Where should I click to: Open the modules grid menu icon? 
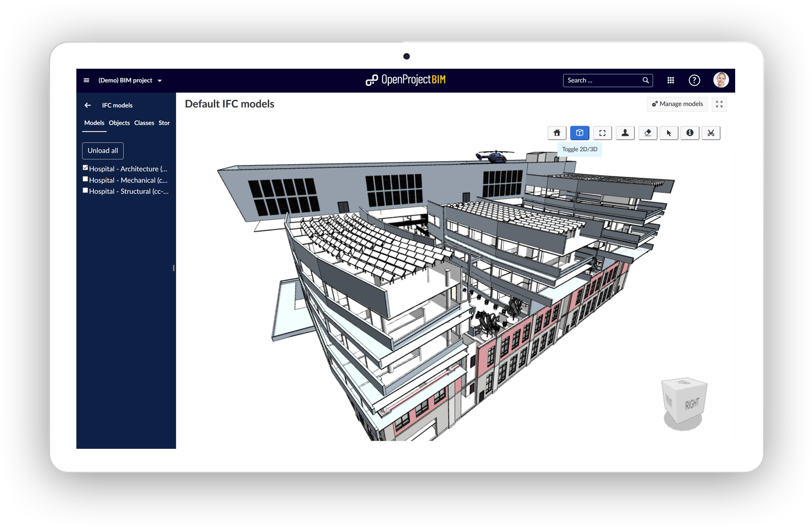pos(671,81)
